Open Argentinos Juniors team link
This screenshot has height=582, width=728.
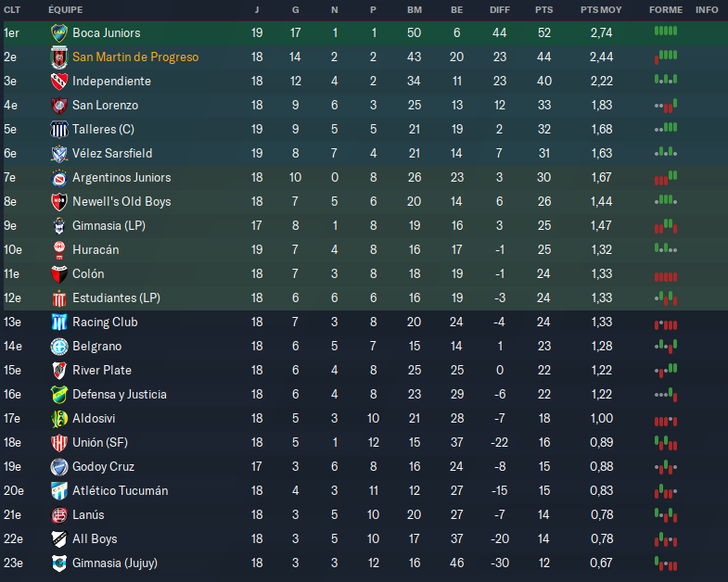click(121, 178)
